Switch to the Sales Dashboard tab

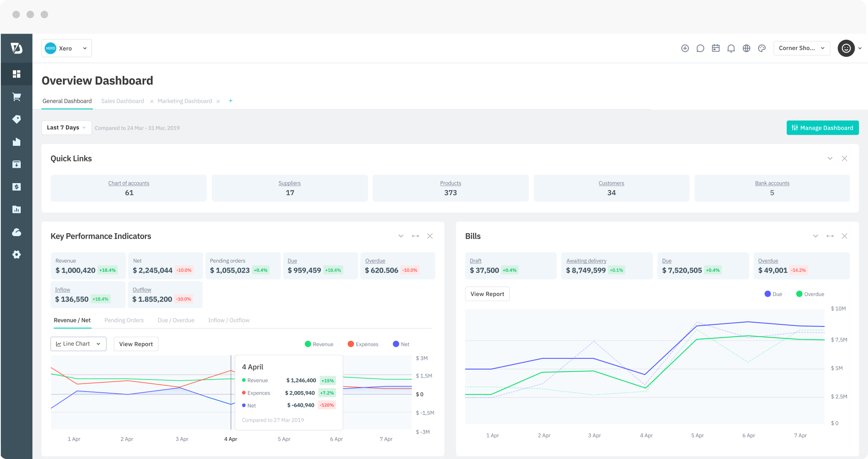point(123,101)
